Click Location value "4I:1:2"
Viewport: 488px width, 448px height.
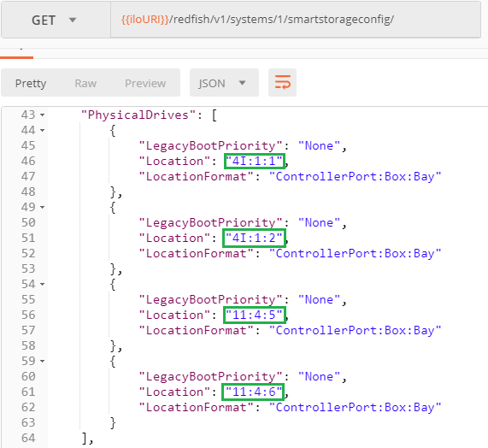[255, 239]
